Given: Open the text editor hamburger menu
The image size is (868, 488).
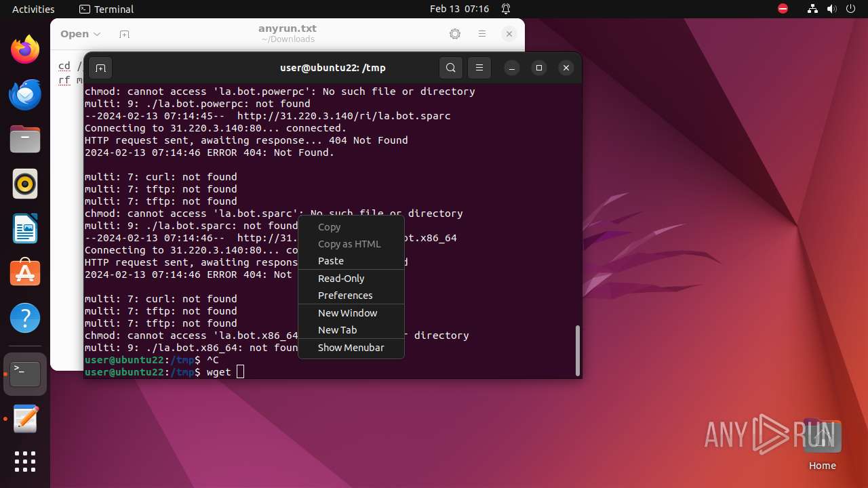Looking at the screenshot, I should [x=482, y=34].
